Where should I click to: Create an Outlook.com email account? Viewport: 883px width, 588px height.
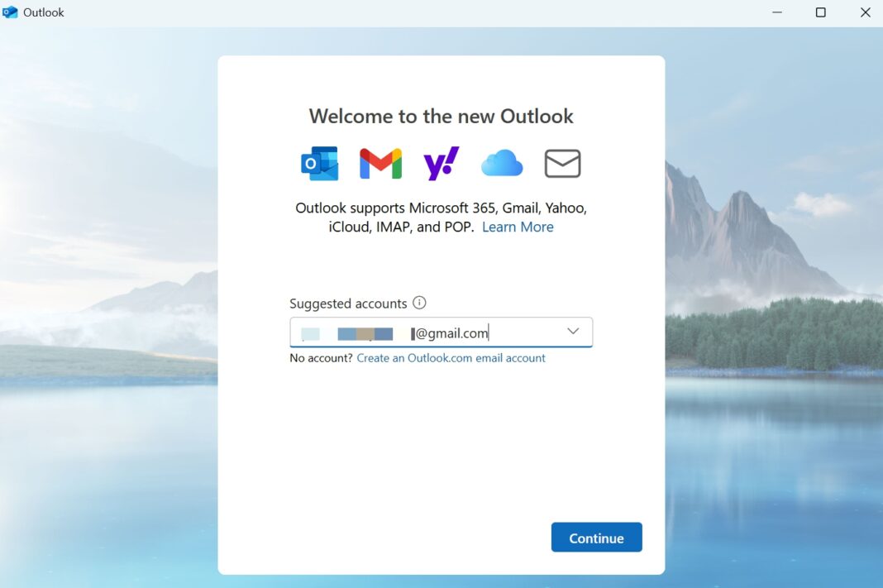451,357
